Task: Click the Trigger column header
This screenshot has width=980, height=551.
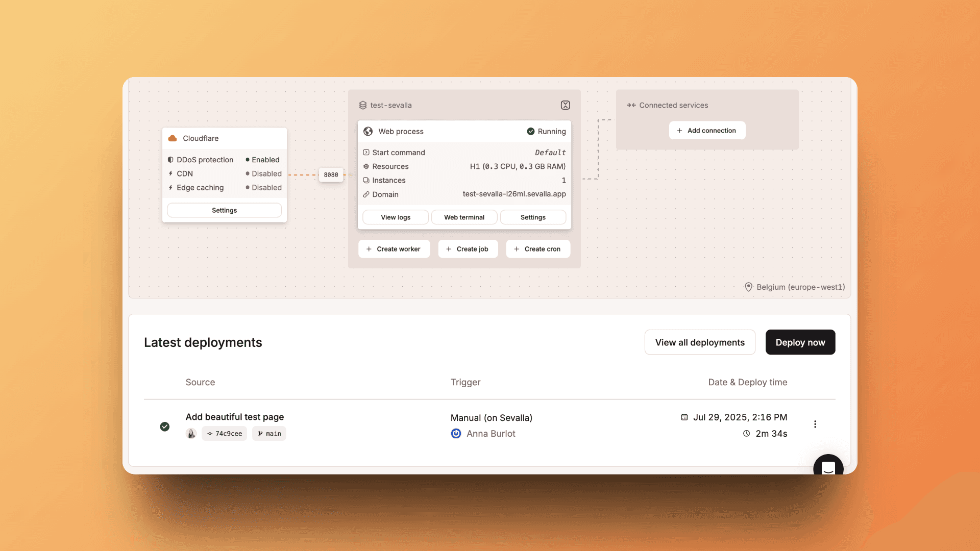Action: coord(465,382)
